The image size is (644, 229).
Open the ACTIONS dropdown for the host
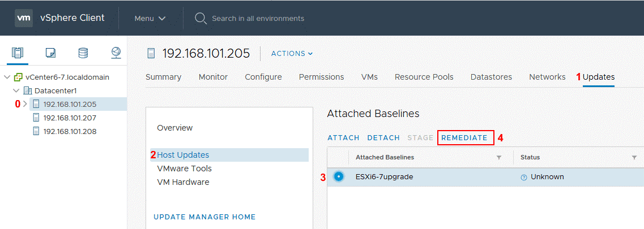point(292,54)
